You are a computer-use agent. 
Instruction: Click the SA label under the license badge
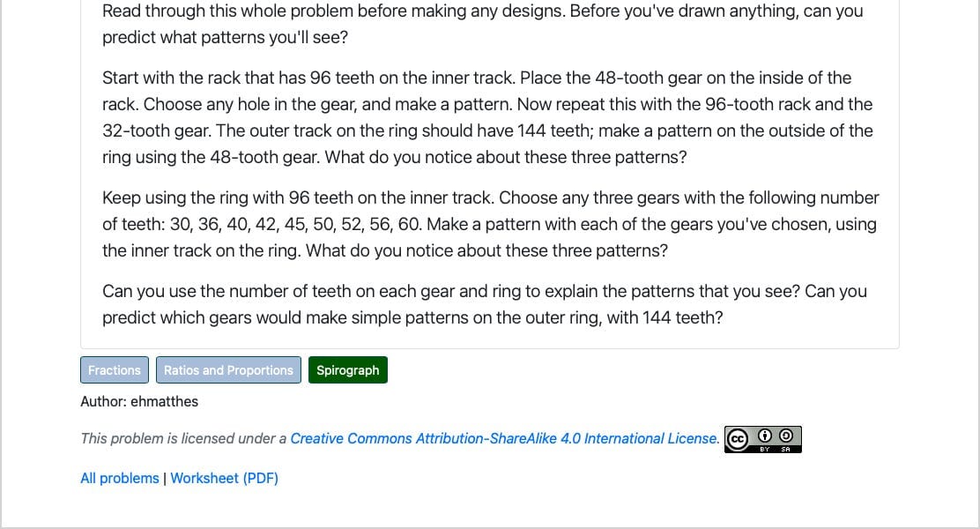[x=785, y=449]
